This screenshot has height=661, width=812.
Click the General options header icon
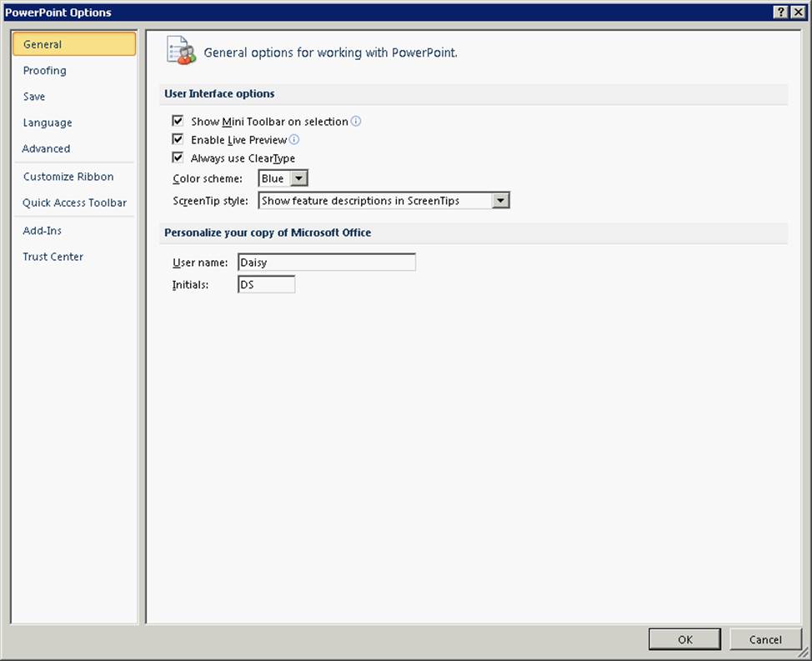pos(181,50)
